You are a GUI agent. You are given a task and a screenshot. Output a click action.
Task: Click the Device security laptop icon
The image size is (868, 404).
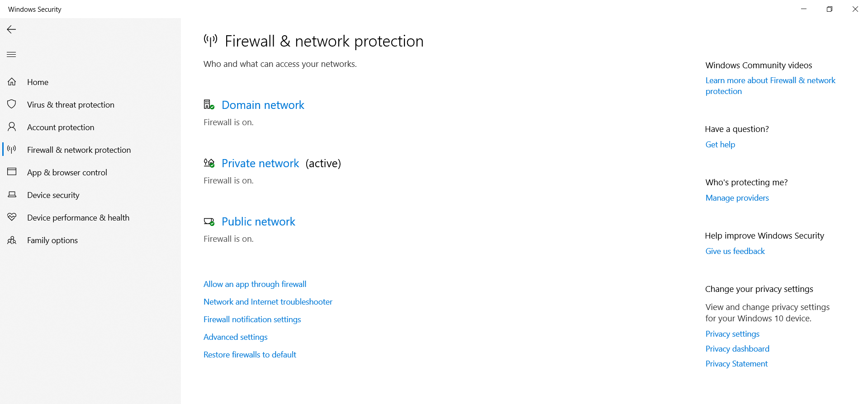click(12, 195)
